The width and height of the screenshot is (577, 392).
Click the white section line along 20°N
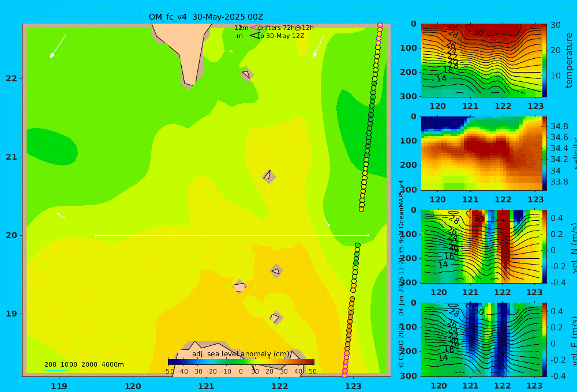point(232,235)
